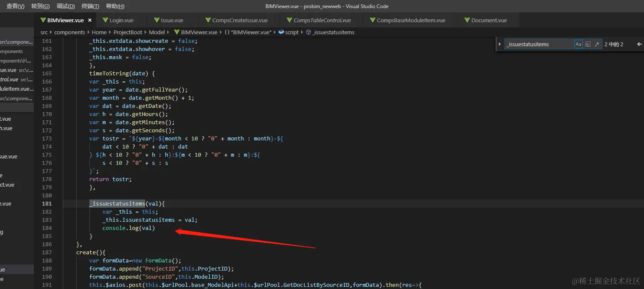Viewport: 644px width, 289px height.
Task: Click line number 165 in the gutter
Action: click(x=47, y=73)
